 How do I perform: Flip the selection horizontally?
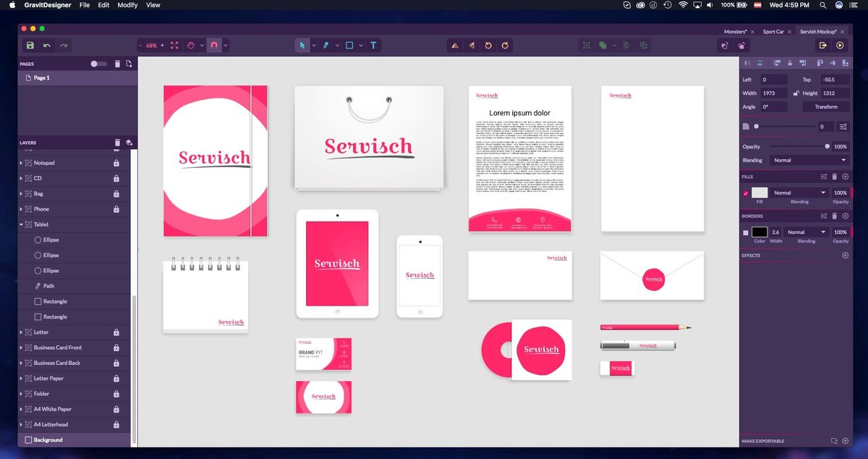454,45
